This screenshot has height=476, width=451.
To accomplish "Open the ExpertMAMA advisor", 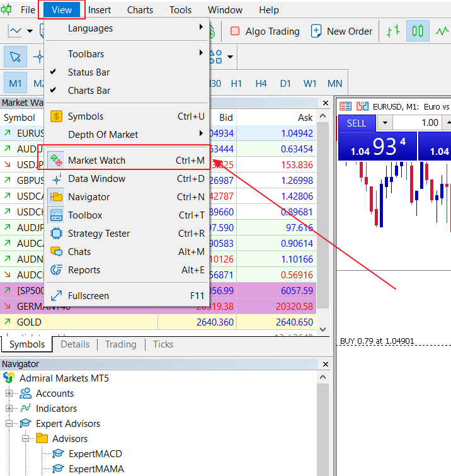I will (x=96, y=468).
